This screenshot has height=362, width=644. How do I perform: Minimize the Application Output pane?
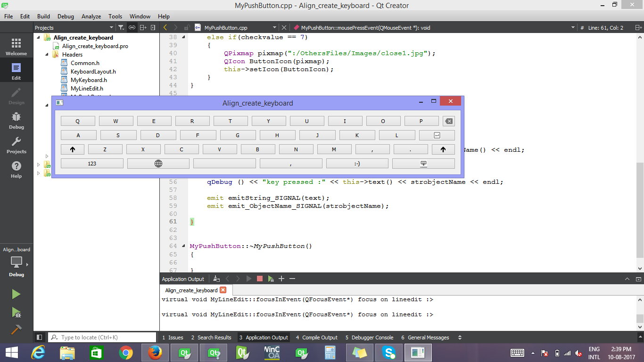coord(627,279)
